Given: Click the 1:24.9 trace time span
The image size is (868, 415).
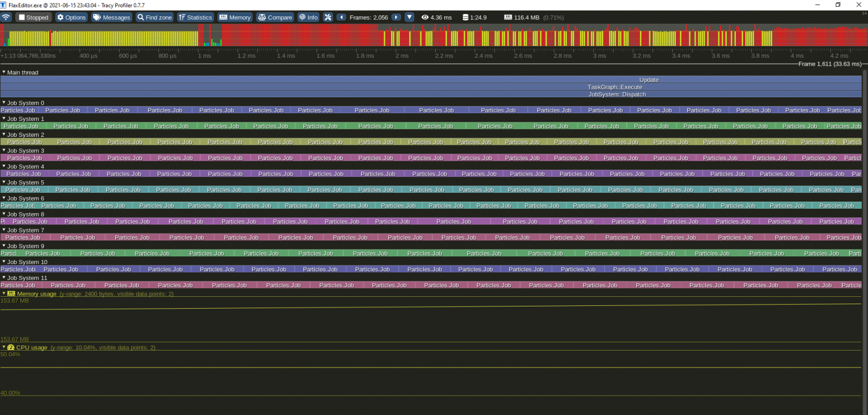Looking at the screenshot, I should click(x=478, y=18).
